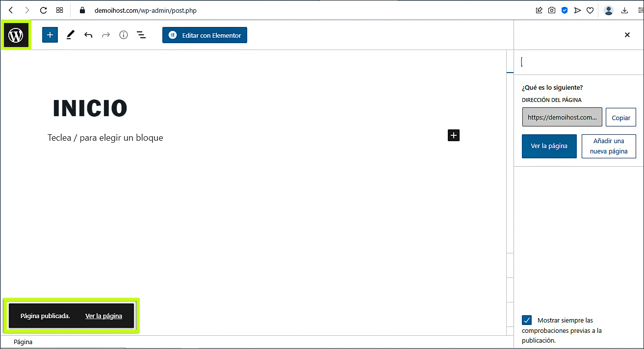Open the document details info icon

pos(124,35)
